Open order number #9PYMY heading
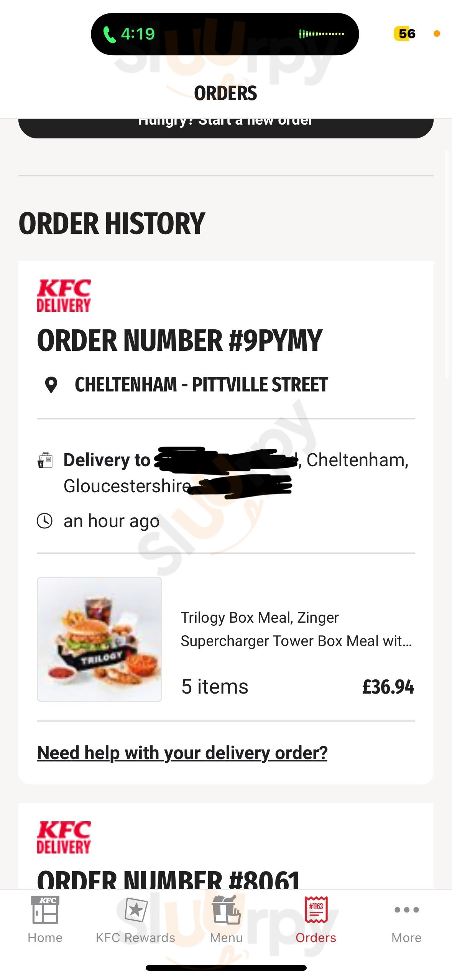The width and height of the screenshot is (452, 980). tap(179, 340)
